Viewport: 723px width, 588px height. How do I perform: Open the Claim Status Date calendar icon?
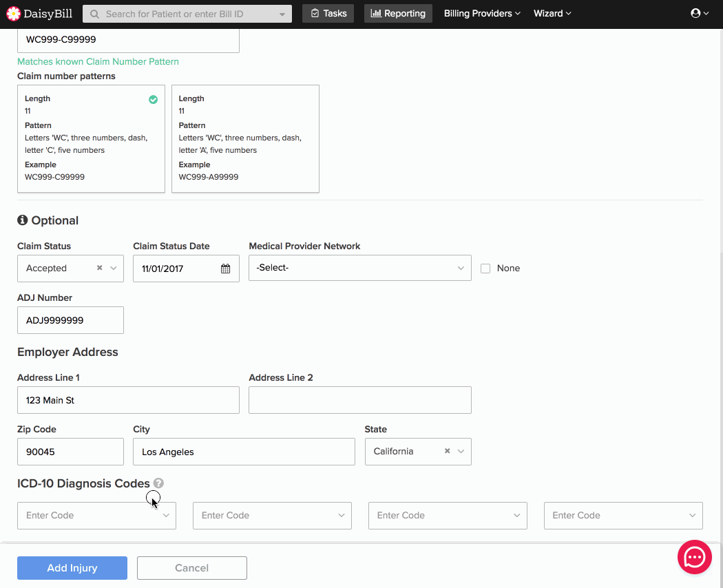click(225, 269)
